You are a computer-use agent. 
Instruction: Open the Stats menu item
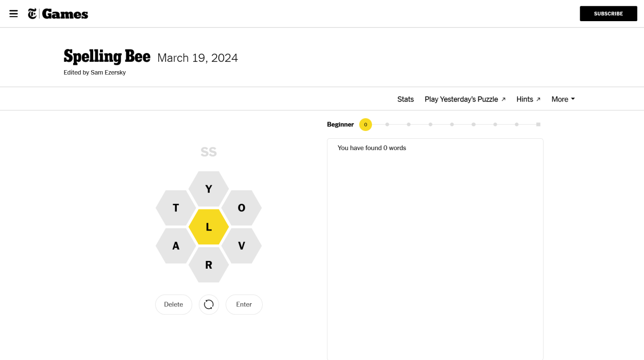click(x=405, y=99)
